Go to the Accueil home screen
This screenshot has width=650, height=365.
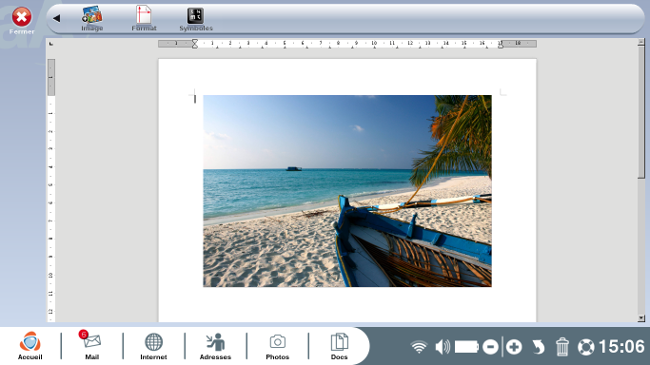pyautogui.click(x=30, y=346)
